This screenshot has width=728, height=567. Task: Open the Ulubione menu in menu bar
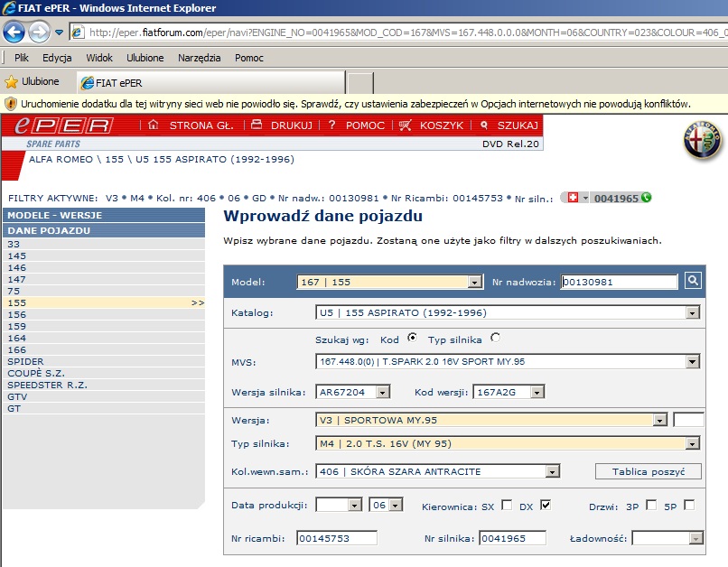tap(145, 58)
